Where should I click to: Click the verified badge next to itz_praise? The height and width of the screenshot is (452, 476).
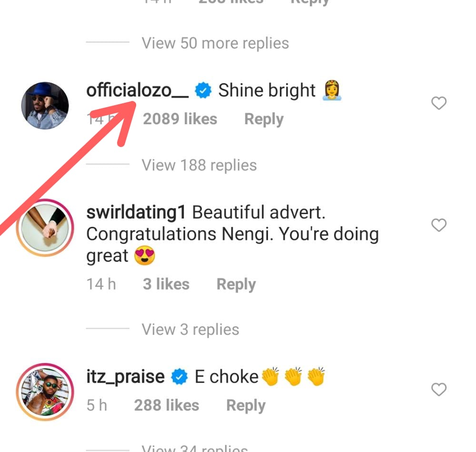click(x=179, y=377)
